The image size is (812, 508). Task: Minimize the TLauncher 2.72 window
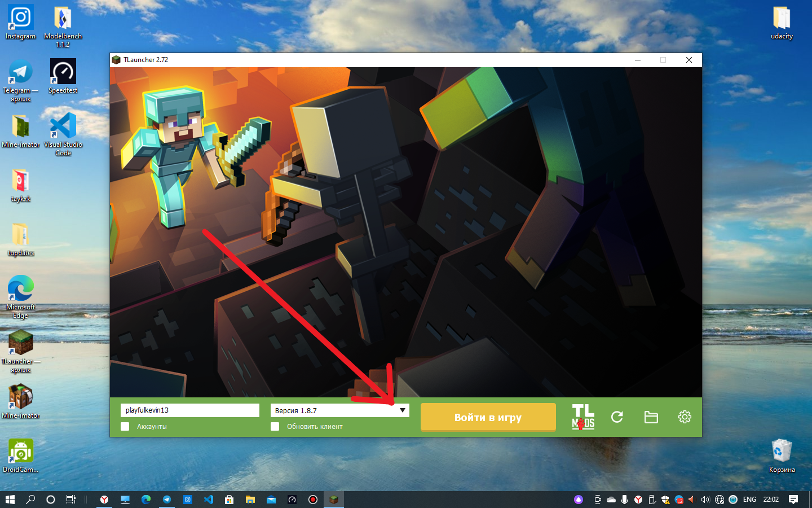coord(638,60)
